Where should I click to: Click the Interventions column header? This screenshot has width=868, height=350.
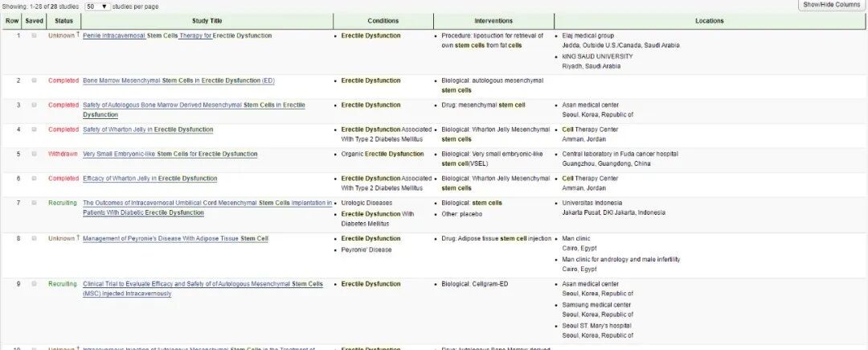point(493,21)
